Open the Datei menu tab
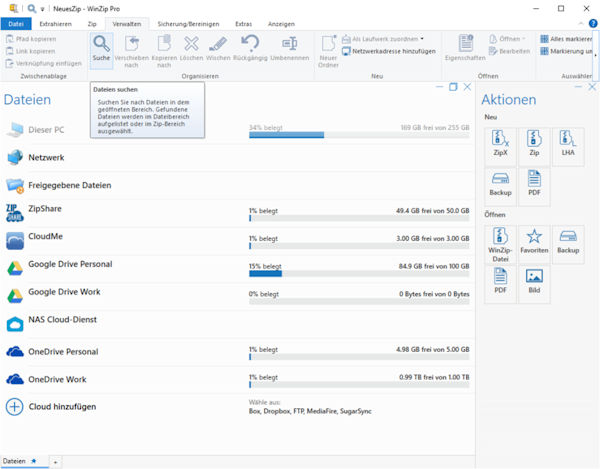600x469 pixels. click(x=16, y=24)
